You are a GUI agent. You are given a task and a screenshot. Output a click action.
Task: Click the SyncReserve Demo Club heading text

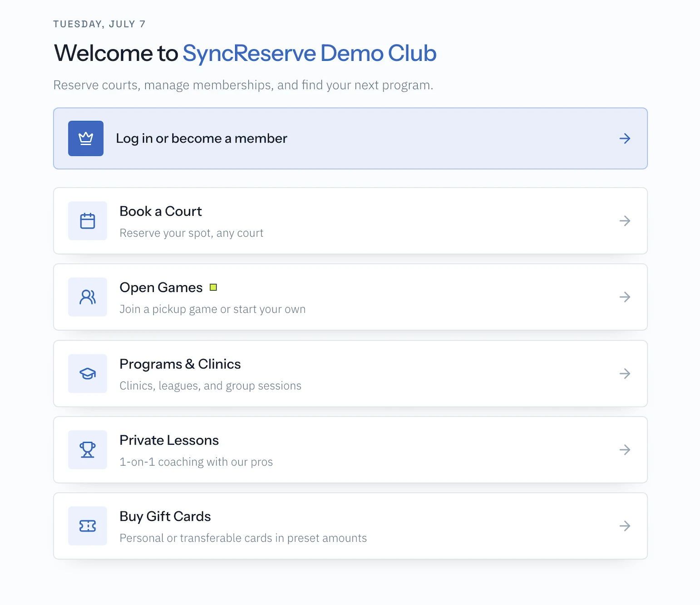click(x=310, y=53)
